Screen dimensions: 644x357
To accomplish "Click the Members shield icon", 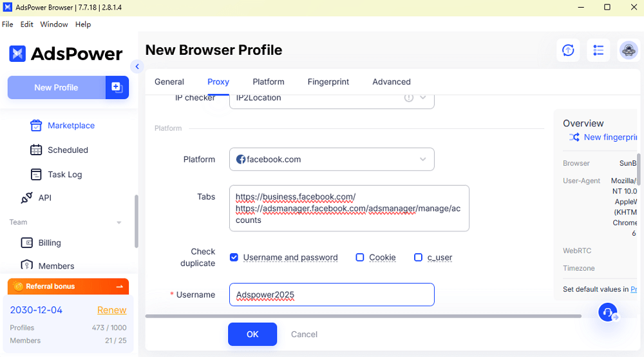I will (26, 265).
